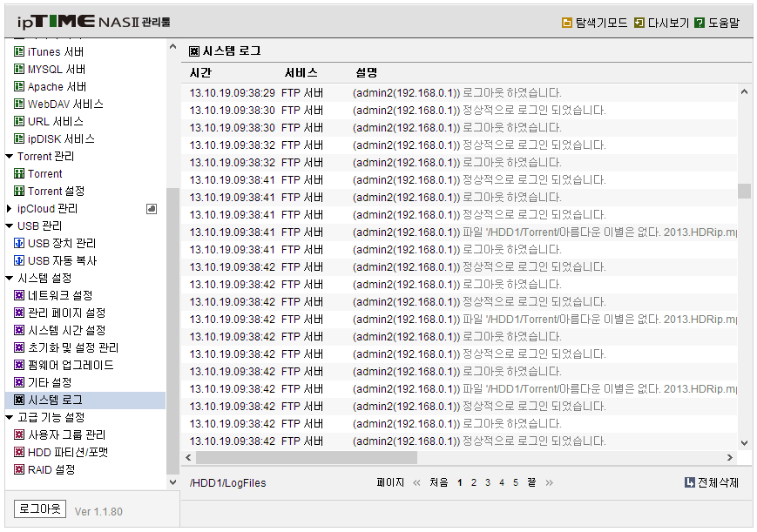Click the next pages » arrow
This screenshot has height=532, width=757.
[550, 482]
